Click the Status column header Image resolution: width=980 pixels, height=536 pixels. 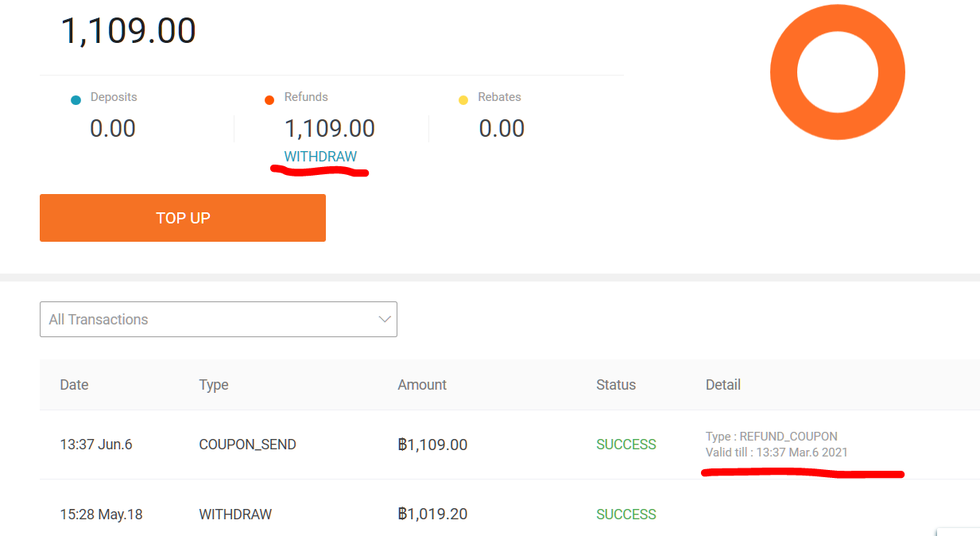click(x=616, y=385)
